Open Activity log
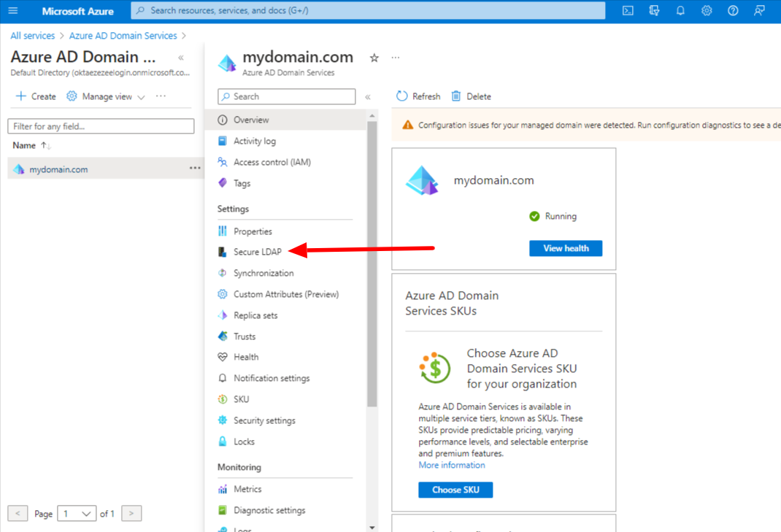 point(255,141)
